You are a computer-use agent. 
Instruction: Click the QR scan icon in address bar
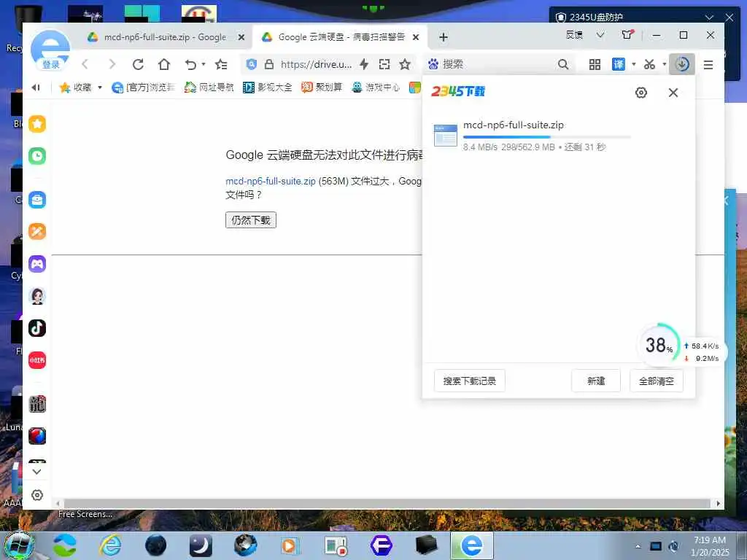click(384, 64)
